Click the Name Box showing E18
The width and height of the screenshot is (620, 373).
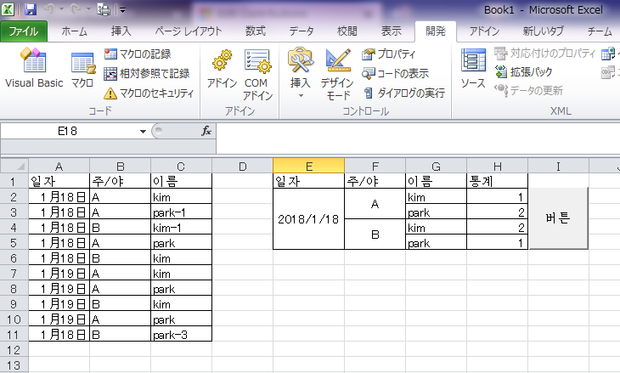click(68, 131)
